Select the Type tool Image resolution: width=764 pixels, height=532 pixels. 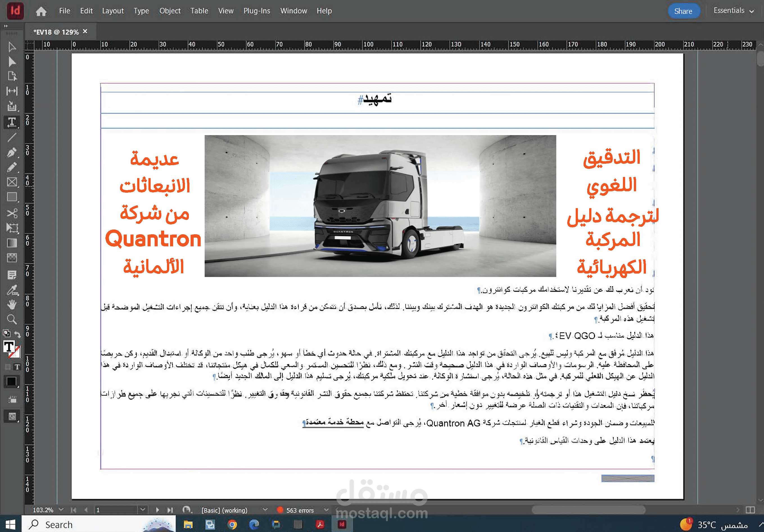[13, 121]
